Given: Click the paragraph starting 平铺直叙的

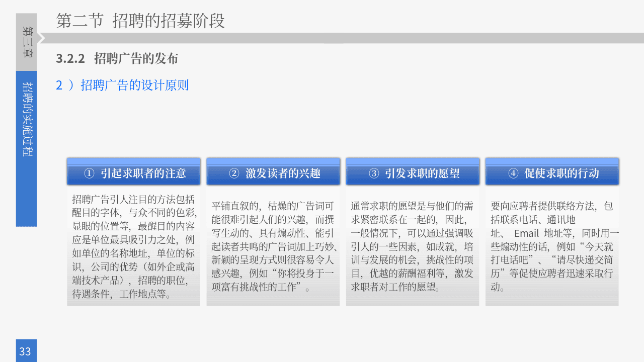Looking at the screenshot, I should [x=273, y=246].
